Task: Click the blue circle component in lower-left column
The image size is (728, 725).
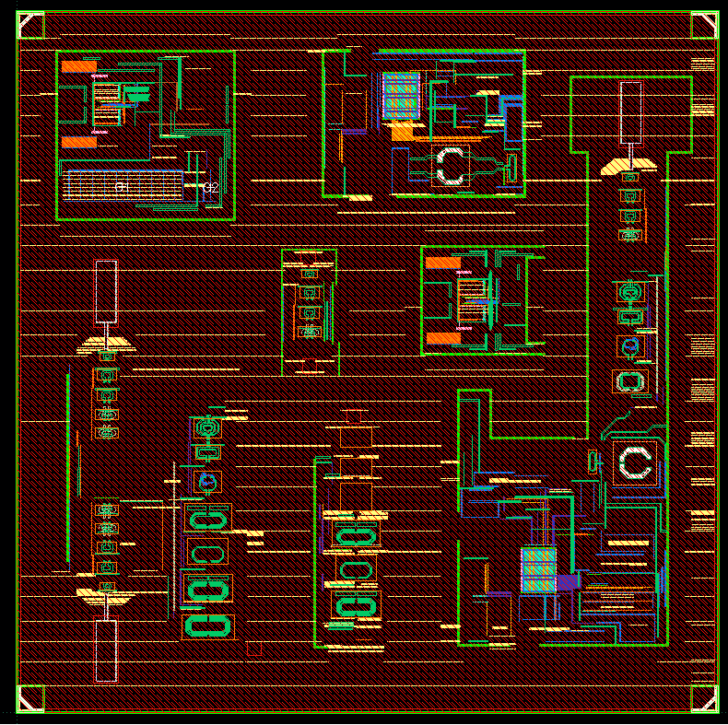Action: 208,481
